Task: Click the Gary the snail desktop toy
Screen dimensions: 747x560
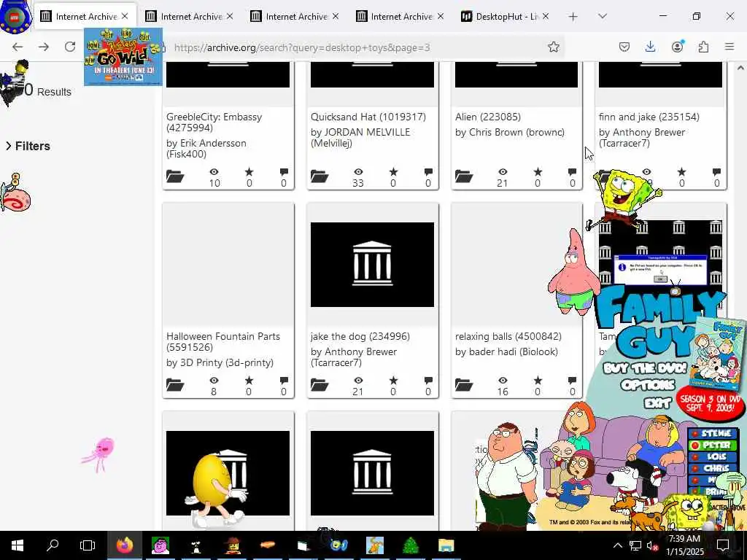Action: (x=15, y=192)
